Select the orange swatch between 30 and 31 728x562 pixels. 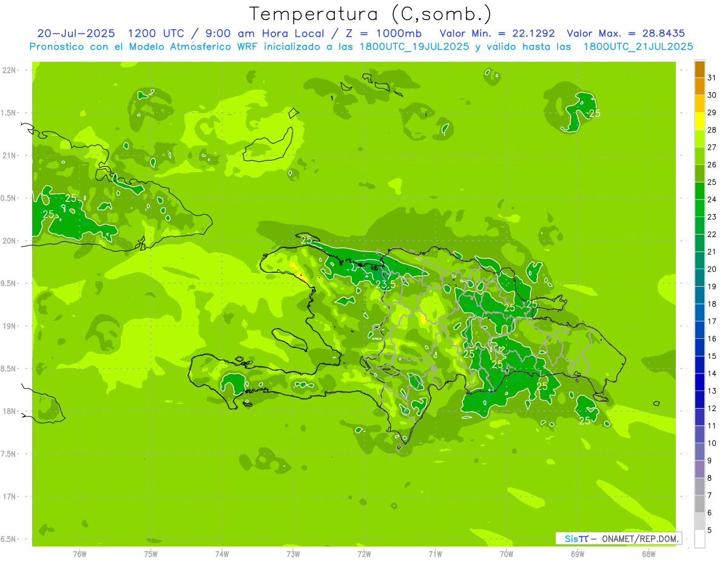pyautogui.click(x=699, y=87)
